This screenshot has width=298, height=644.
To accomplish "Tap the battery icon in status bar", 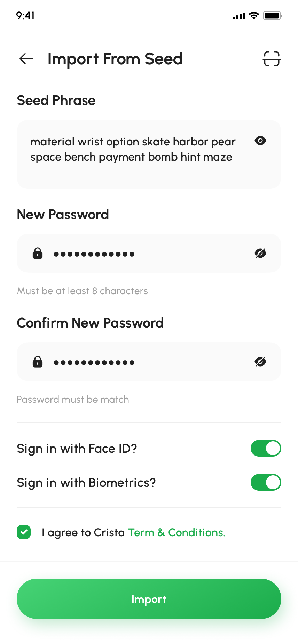I will 272,16.
